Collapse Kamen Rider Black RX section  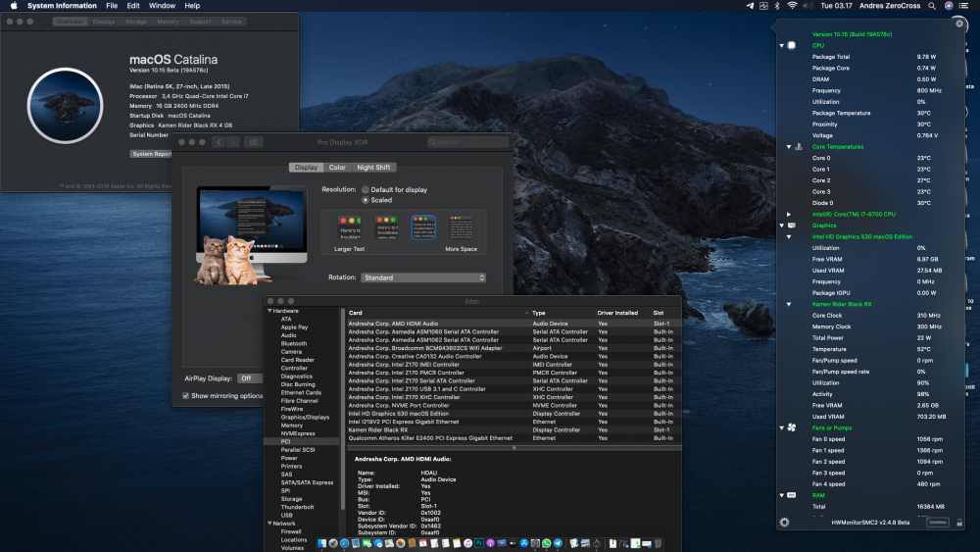(x=789, y=305)
